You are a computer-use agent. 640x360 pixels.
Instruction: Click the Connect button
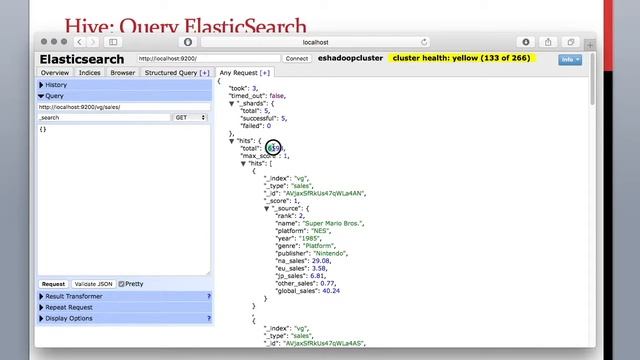click(x=297, y=59)
